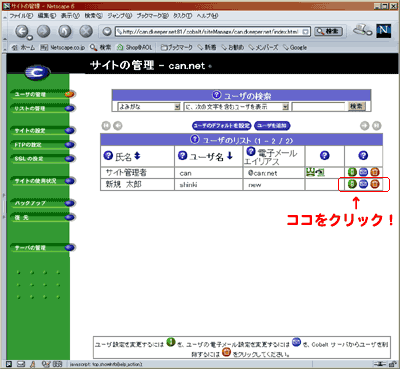Open the search condition dropdown 次の文字を含む
Screen dimensions: 400x369
(x=236, y=107)
